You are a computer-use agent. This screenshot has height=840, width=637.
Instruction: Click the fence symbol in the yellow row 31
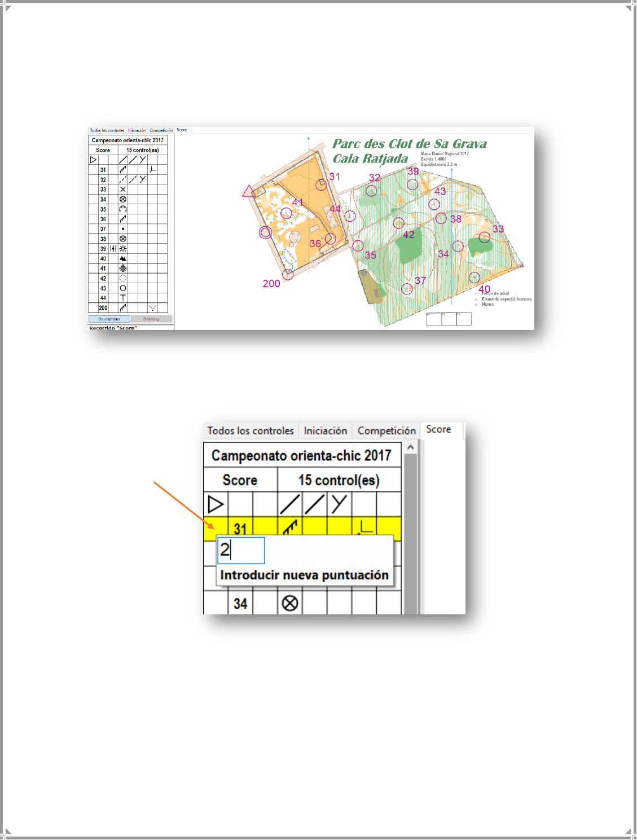tap(290, 527)
